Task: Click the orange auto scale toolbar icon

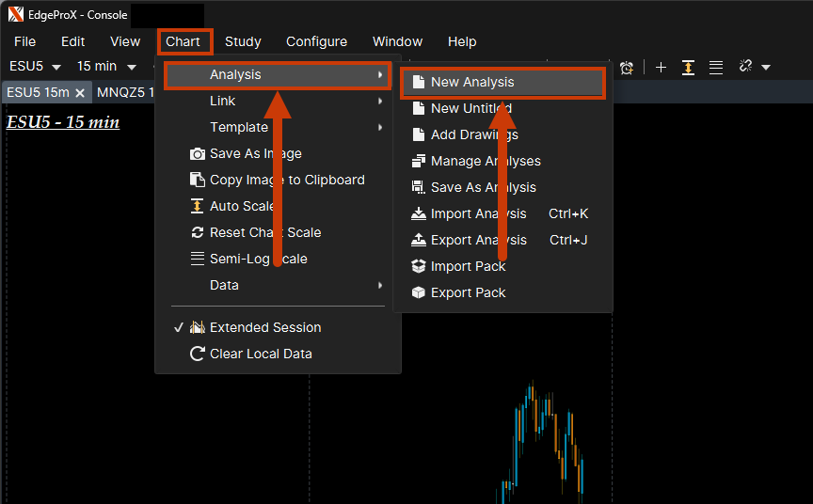Action: (x=688, y=67)
